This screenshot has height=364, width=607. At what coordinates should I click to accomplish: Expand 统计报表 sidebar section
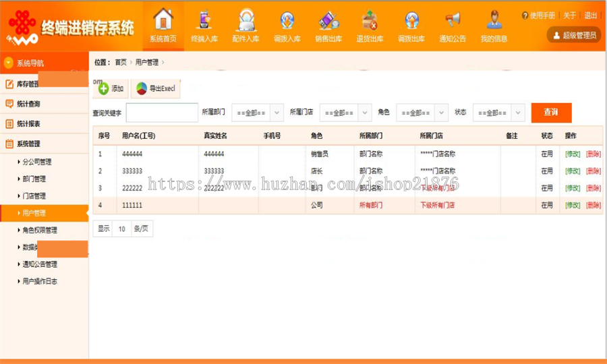[44, 124]
